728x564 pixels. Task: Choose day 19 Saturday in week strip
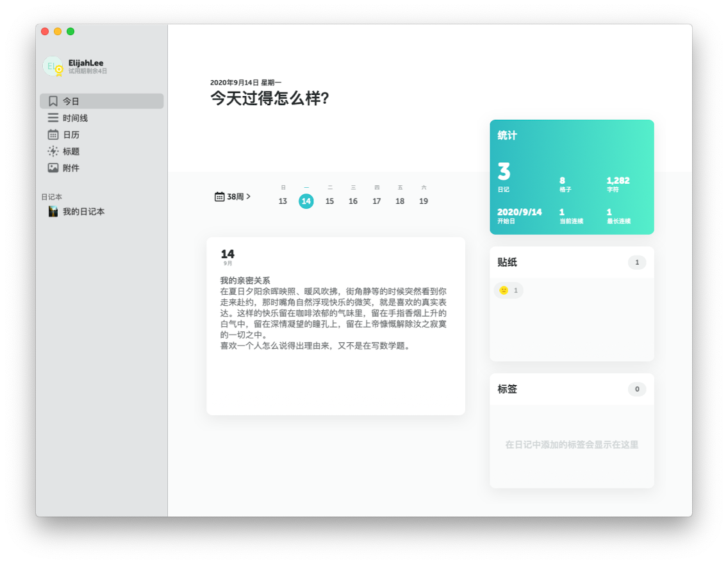click(x=424, y=201)
